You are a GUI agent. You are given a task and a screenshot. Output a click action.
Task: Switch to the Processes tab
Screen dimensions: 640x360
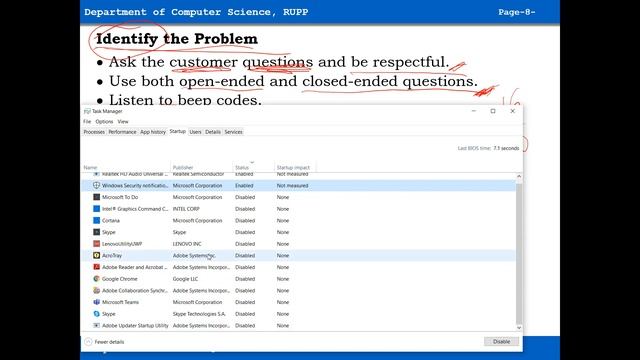(x=94, y=132)
